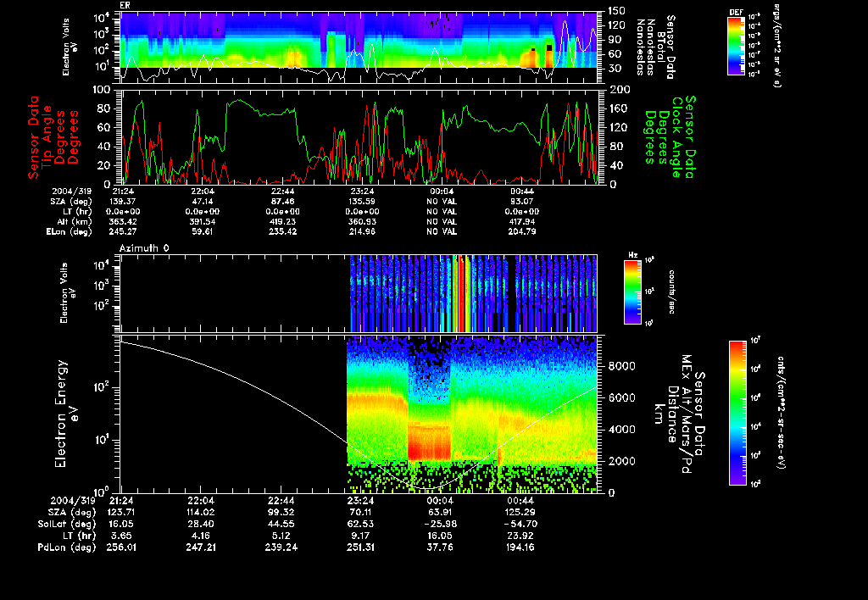
Task: Click the 150 tick on the BTotal axis
Action: 617,10
